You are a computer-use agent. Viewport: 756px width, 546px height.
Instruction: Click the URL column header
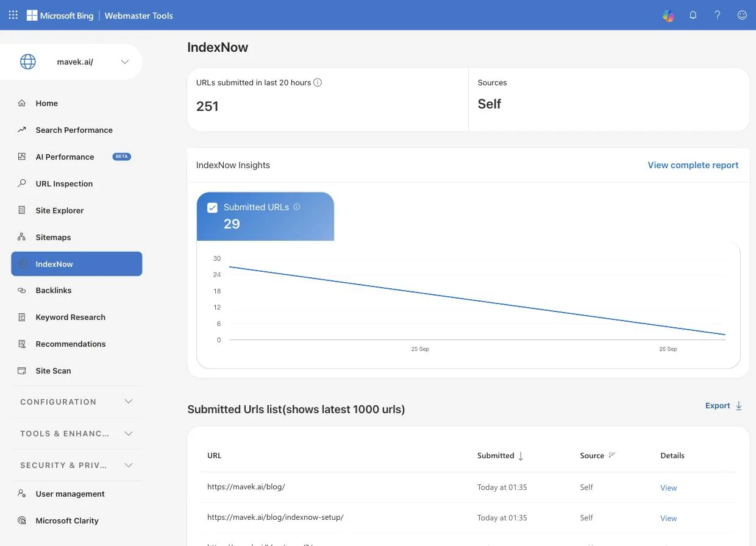tap(215, 455)
